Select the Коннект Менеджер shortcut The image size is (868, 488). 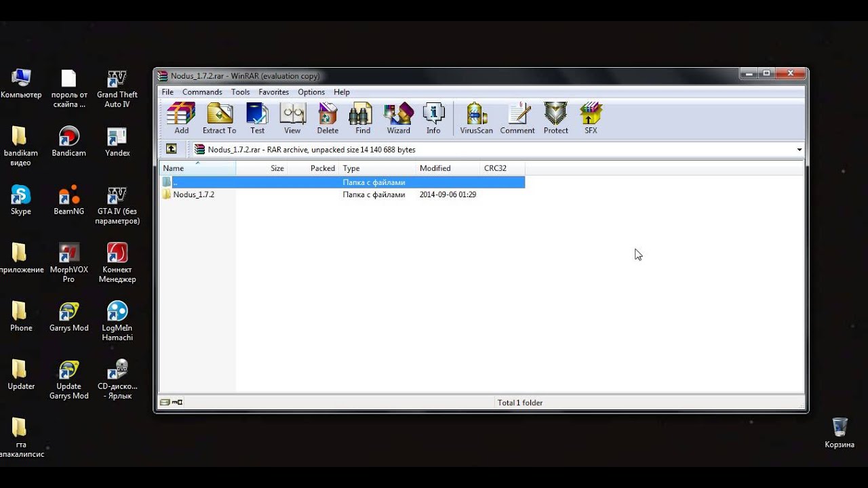(x=117, y=263)
